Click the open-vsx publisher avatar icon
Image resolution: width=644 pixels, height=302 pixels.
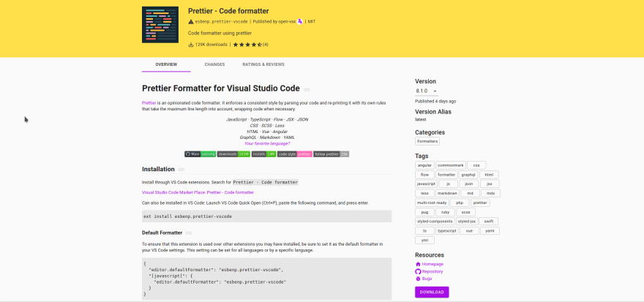point(300,22)
